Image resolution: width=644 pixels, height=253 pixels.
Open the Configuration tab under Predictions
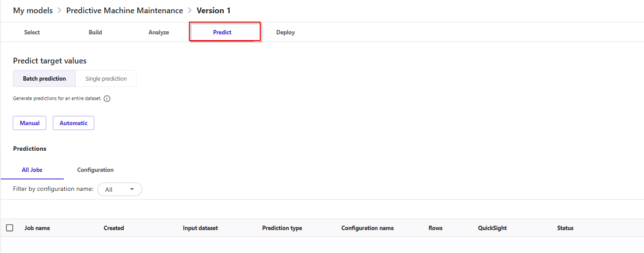[96, 170]
